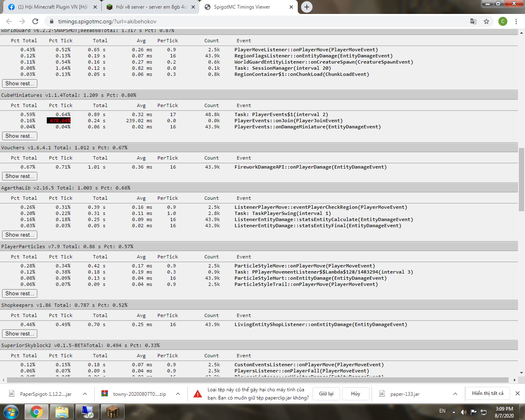
Task: Click the page scrollbar's up arrow
Action: 522,32
